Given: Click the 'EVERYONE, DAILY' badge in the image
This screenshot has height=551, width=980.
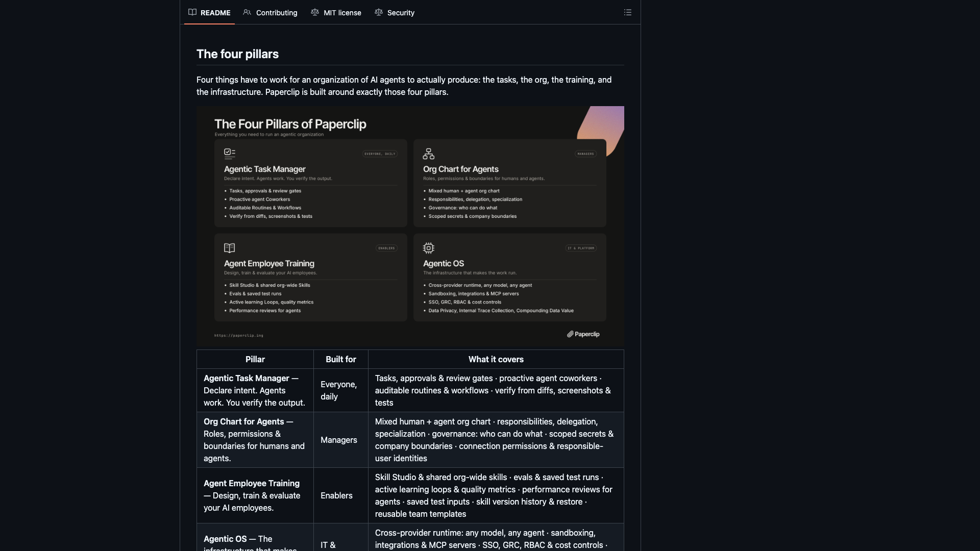Looking at the screenshot, I should point(380,154).
